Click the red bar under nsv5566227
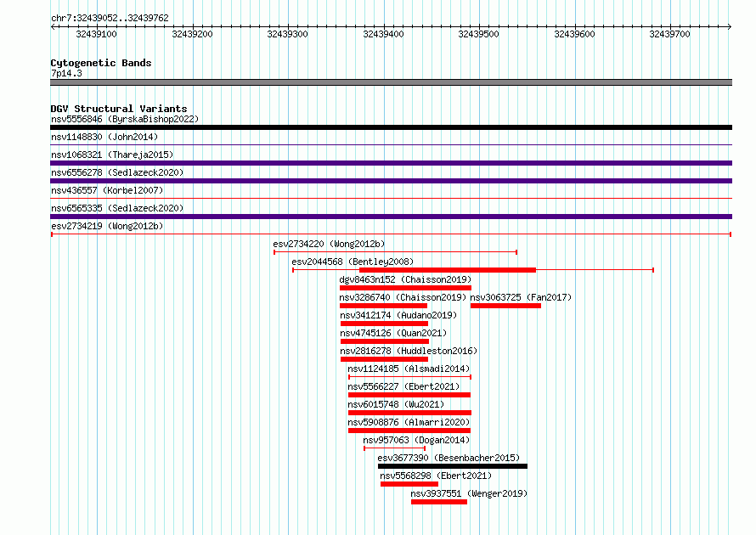Screen dimensions: 756x535 pos(409,395)
